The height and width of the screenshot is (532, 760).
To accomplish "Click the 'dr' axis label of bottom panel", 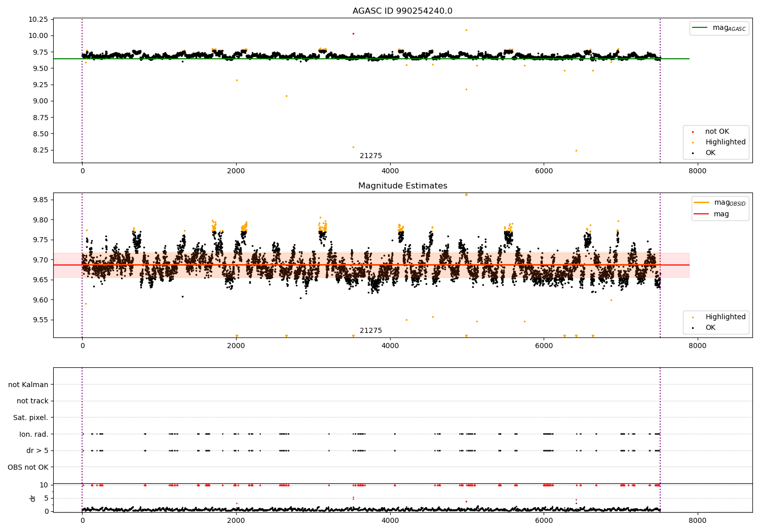I will pyautogui.click(x=33, y=498).
